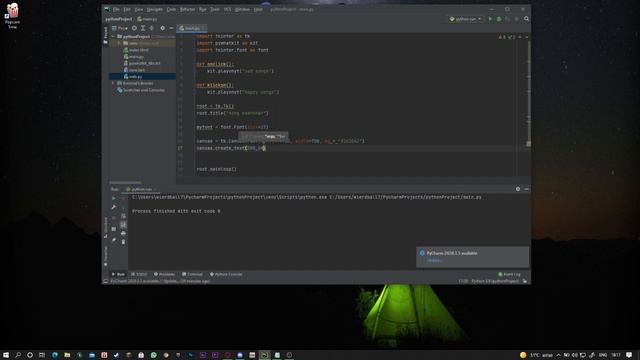
Task: Click the Collapse All icon in Project panel
Action: point(151,28)
